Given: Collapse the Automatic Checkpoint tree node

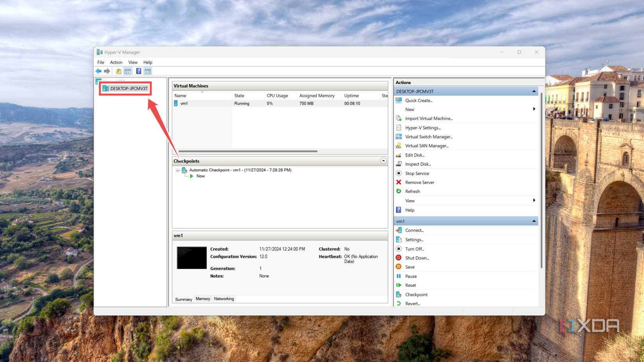Looking at the screenshot, I should click(178, 170).
